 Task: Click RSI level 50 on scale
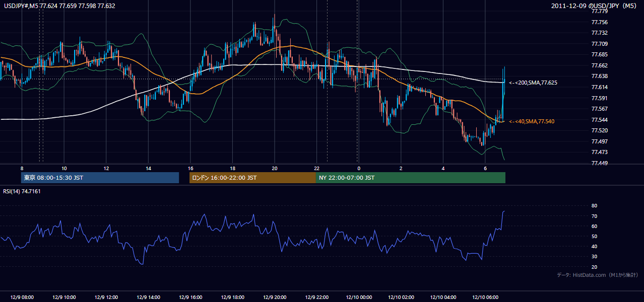[594, 237]
